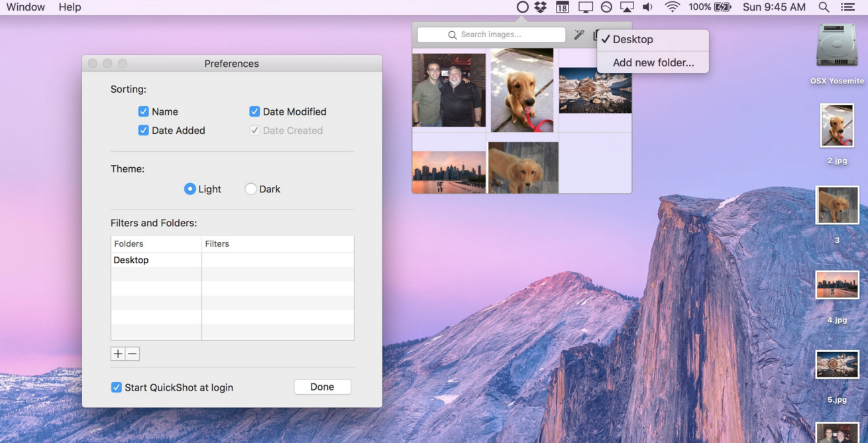
Task: Click the minus button to remove folder
Action: (x=133, y=354)
